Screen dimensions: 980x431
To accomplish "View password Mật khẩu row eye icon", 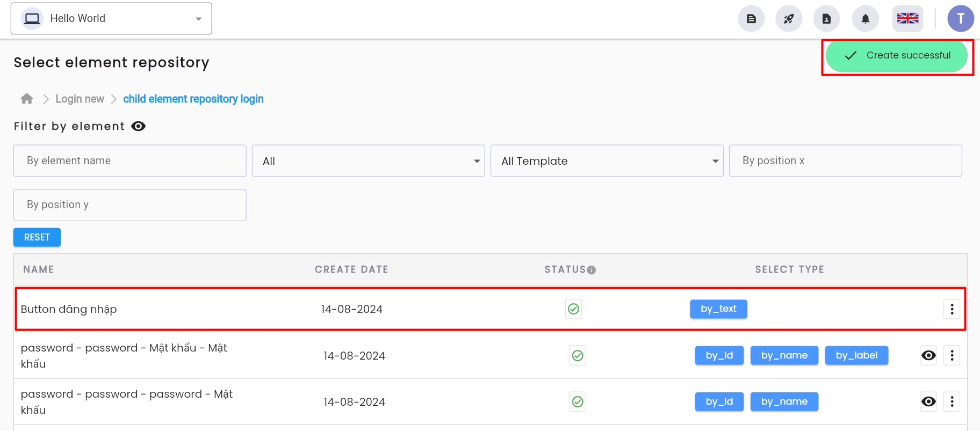I will (928, 355).
